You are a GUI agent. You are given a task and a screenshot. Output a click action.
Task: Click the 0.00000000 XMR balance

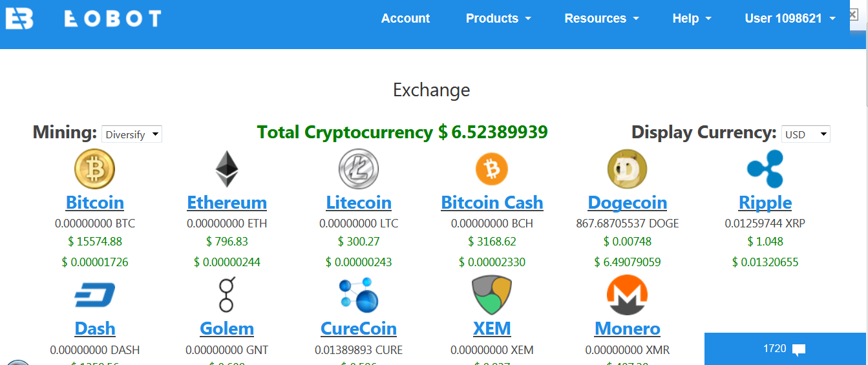click(627, 350)
